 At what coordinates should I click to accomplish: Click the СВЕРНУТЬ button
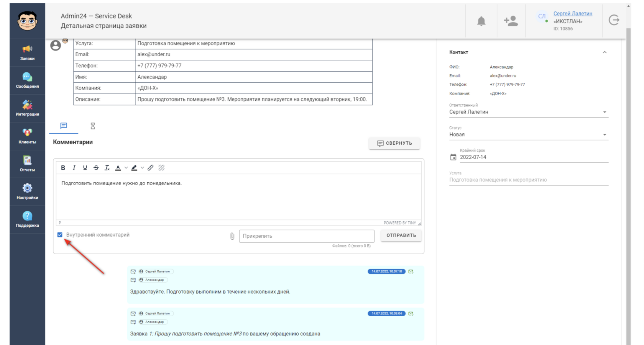click(x=394, y=143)
